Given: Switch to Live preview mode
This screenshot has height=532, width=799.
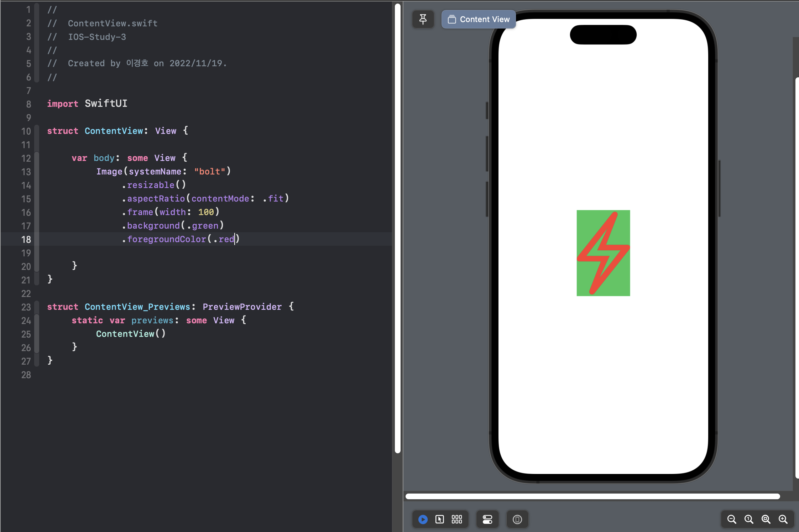Looking at the screenshot, I should (423, 520).
